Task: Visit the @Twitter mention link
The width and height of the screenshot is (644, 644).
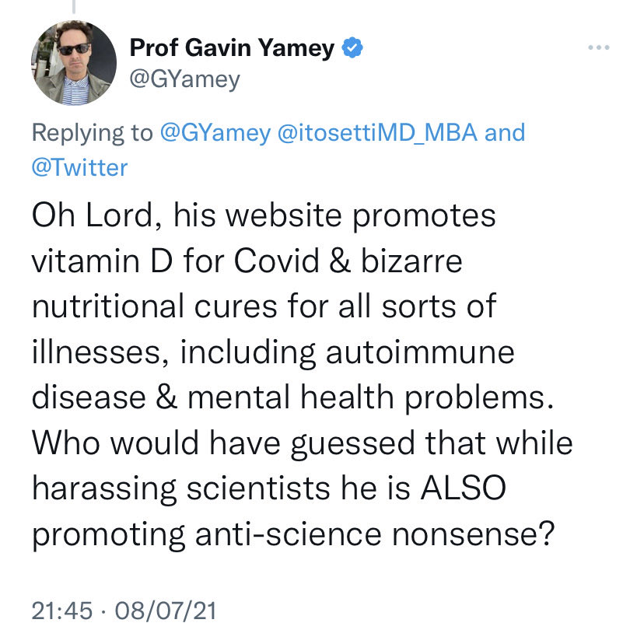Action: coord(79,167)
